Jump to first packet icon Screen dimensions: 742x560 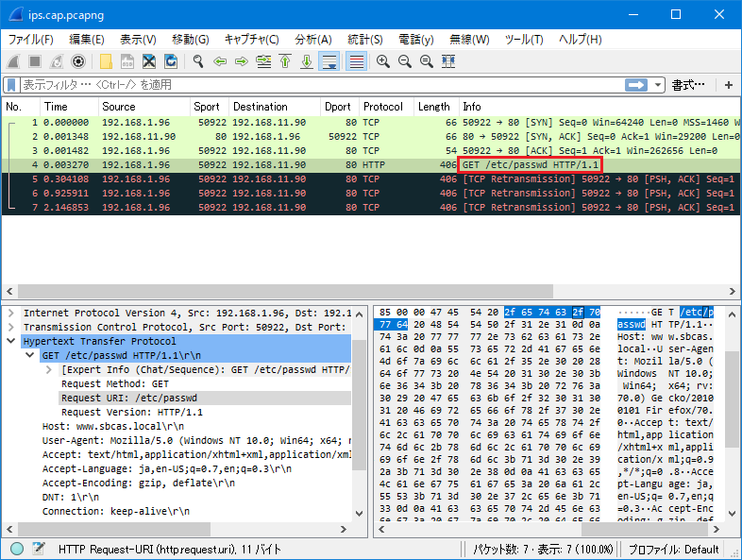point(285,61)
